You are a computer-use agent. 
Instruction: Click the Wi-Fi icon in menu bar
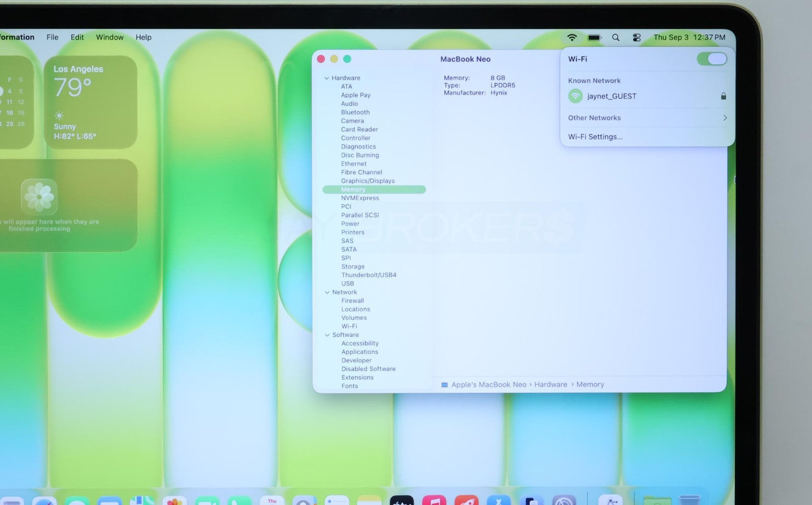tap(572, 38)
